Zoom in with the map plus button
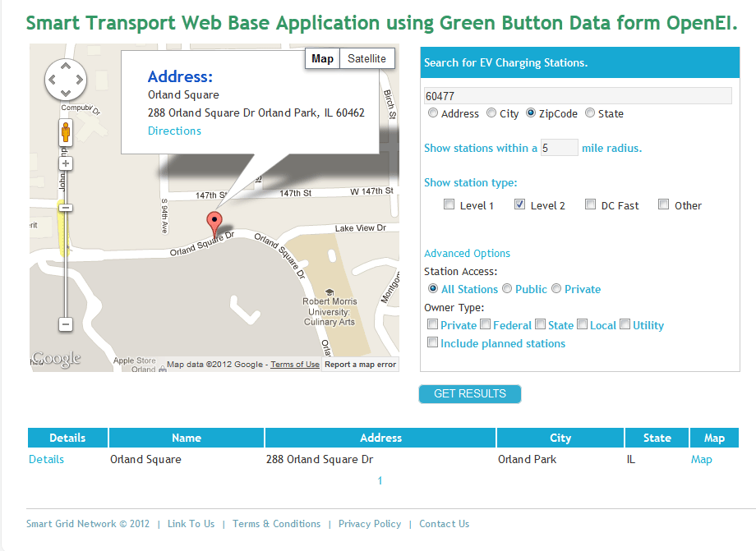Image resolution: width=756 pixels, height=551 pixels. coord(66,163)
